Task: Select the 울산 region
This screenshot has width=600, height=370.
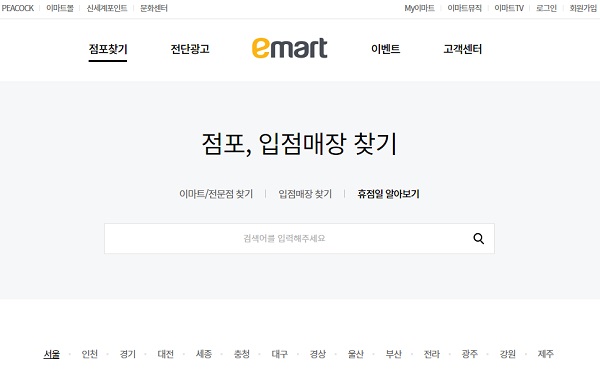Action: pyautogui.click(x=355, y=354)
